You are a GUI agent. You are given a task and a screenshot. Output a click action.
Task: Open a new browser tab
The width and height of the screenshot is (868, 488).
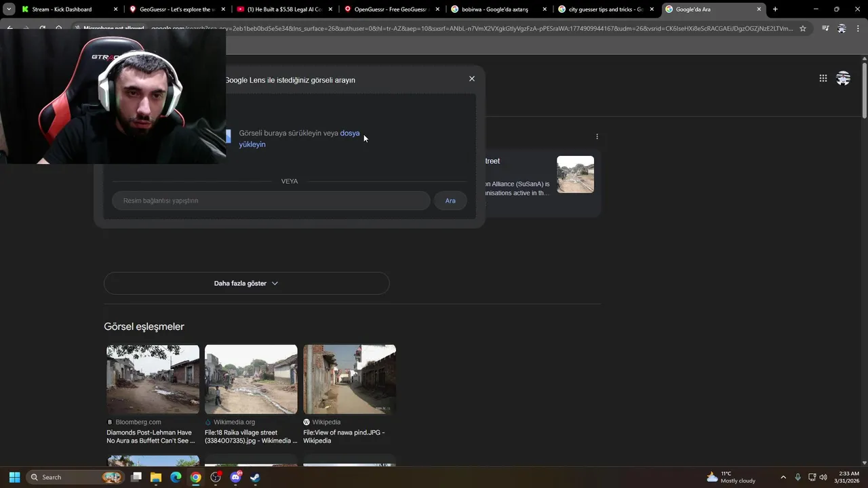(775, 9)
